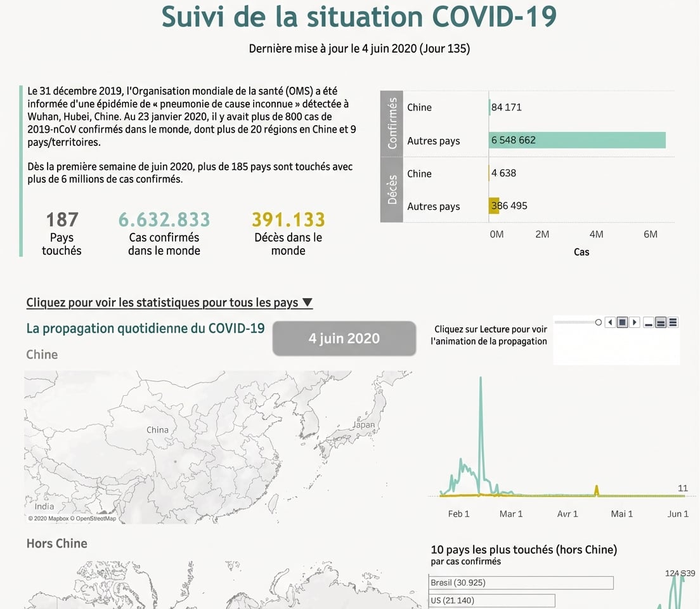Click the US (21.140) bar

coord(492,601)
